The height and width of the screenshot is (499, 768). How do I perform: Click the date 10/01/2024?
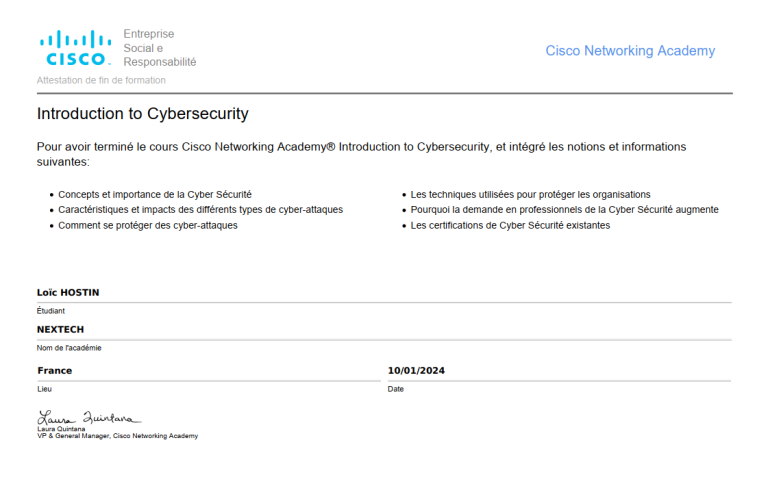[x=416, y=371]
